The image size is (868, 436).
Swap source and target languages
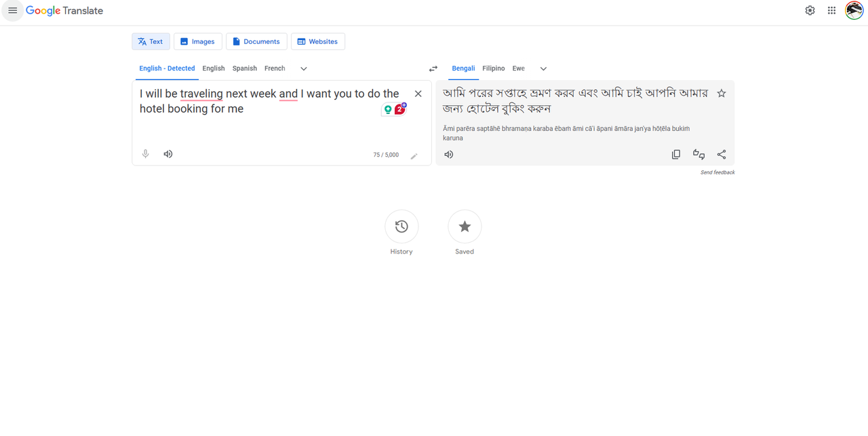pyautogui.click(x=433, y=68)
